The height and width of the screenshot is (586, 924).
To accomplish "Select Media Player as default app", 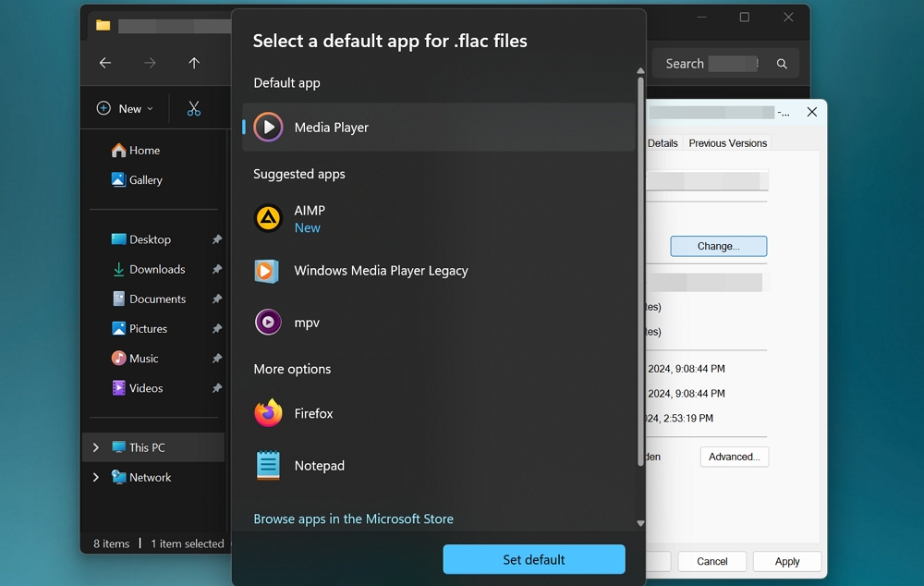I will click(x=438, y=128).
